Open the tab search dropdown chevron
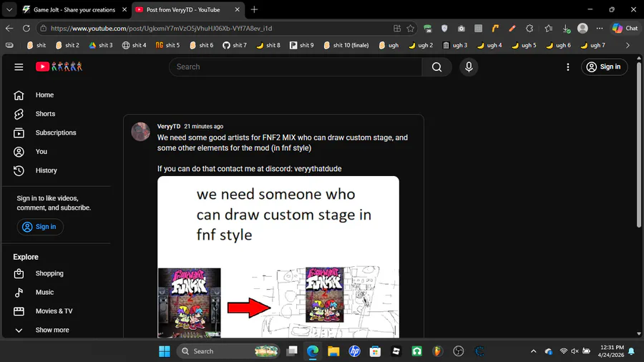644x362 pixels. [9, 9]
